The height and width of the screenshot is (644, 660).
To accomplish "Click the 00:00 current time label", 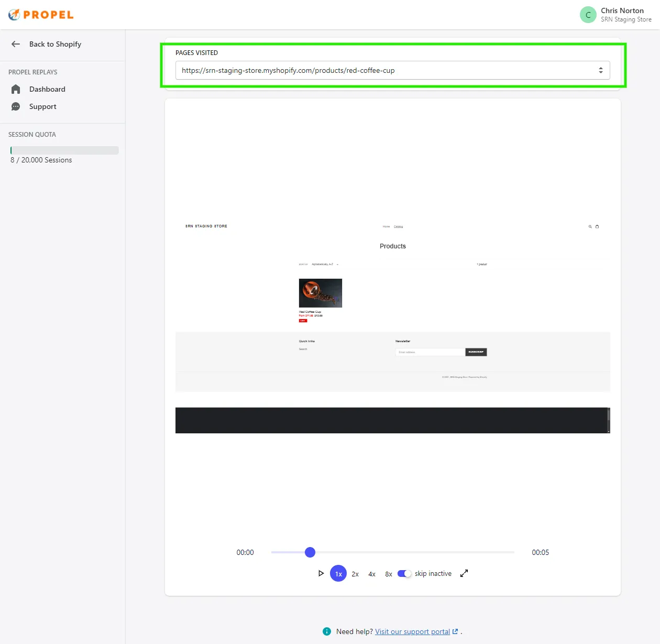I will pos(245,552).
